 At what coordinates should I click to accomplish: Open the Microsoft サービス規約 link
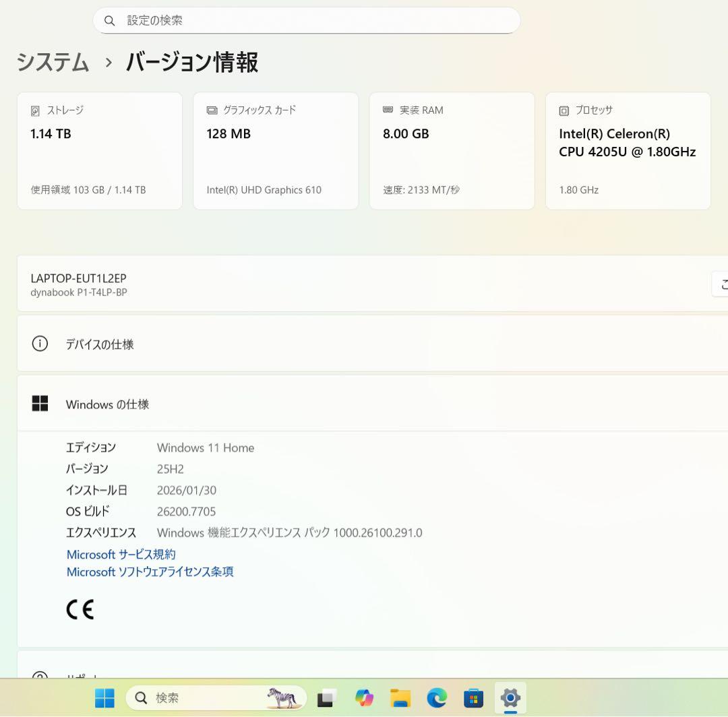coord(121,554)
